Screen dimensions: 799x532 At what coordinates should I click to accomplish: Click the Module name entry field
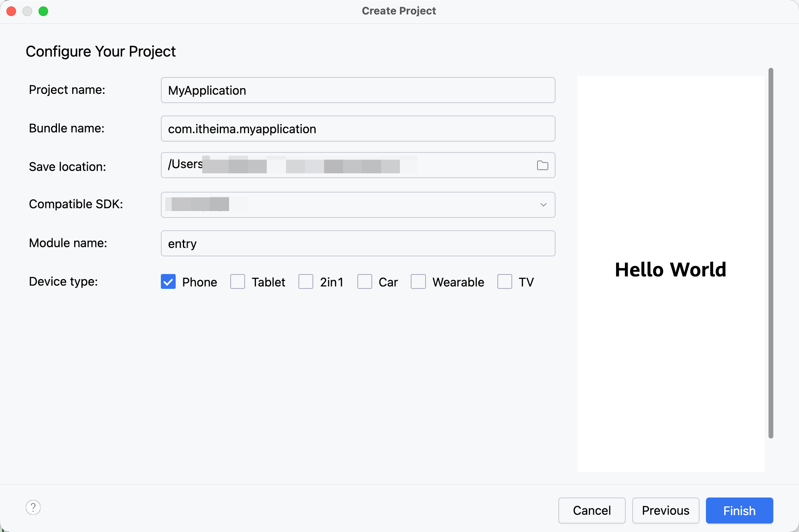(x=358, y=244)
